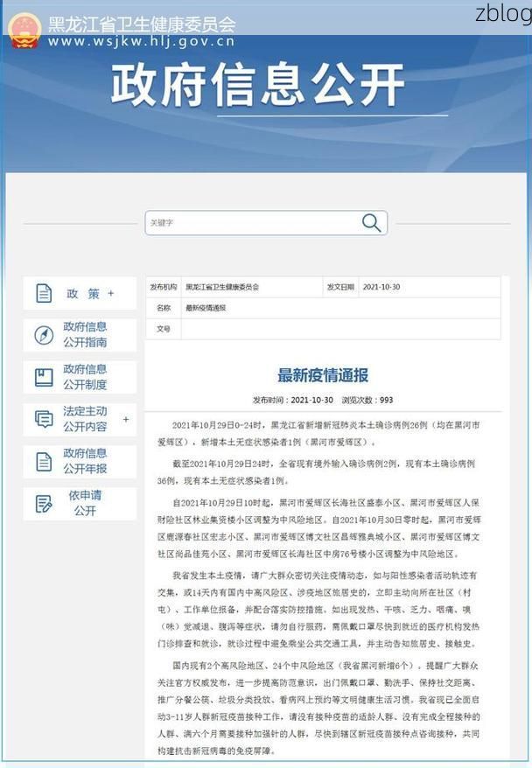This screenshot has width=532, height=768.
Task: Open 法定主动公开内容 in sidebar
Action: point(80,419)
